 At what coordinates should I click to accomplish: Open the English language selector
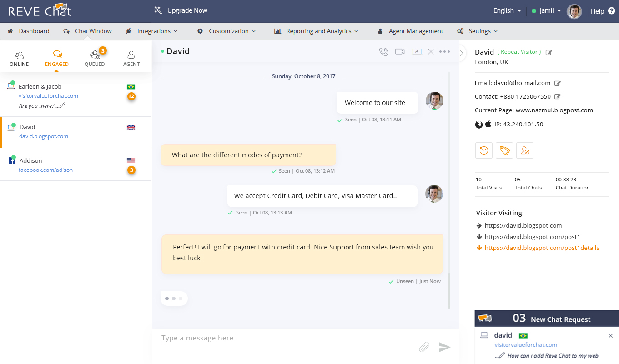[x=506, y=10]
